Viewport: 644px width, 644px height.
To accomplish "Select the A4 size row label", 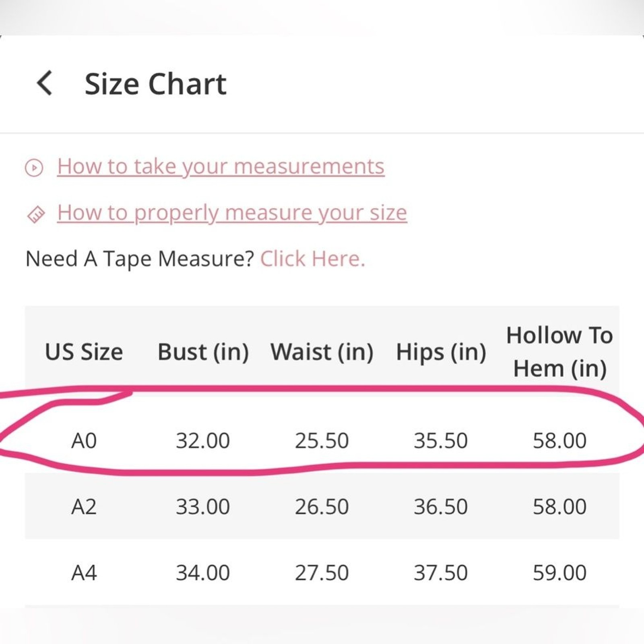I will coord(84,572).
